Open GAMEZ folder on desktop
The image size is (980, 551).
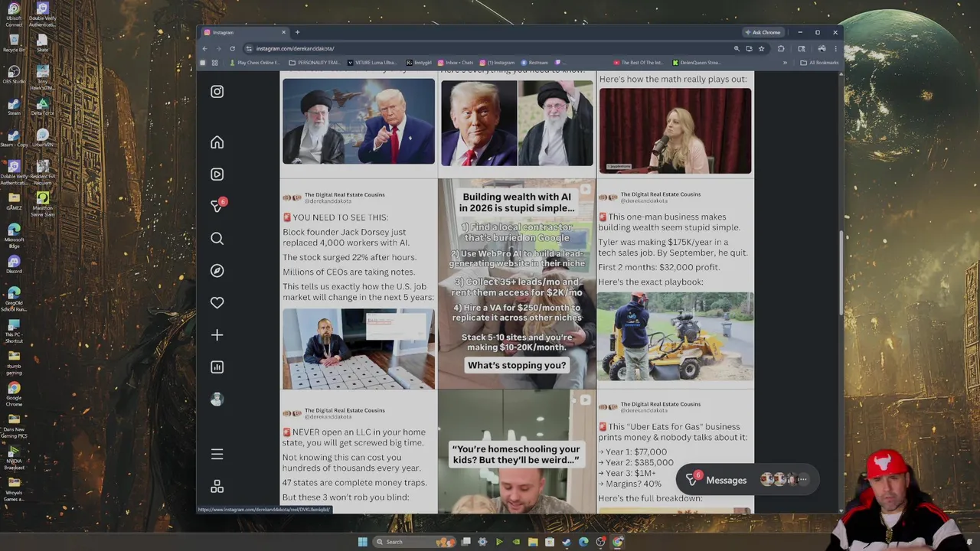pyautogui.click(x=14, y=201)
